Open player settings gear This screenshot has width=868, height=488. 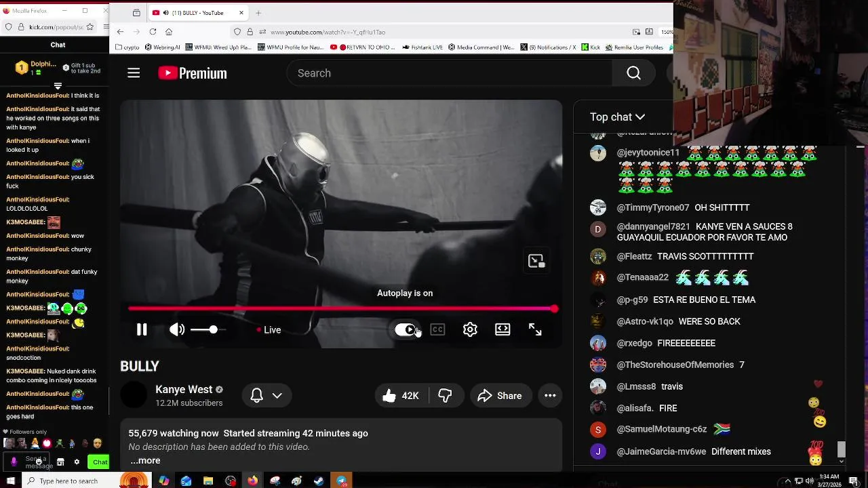(x=470, y=329)
